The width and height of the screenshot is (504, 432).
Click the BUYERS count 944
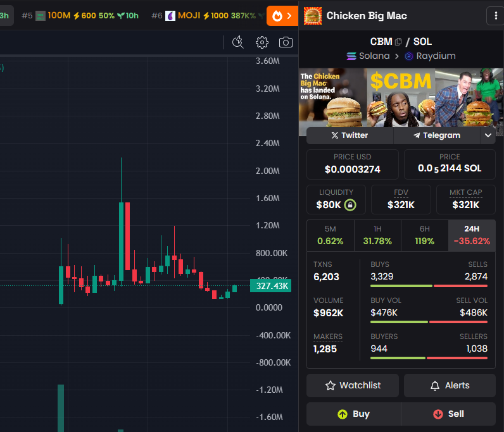tap(379, 349)
